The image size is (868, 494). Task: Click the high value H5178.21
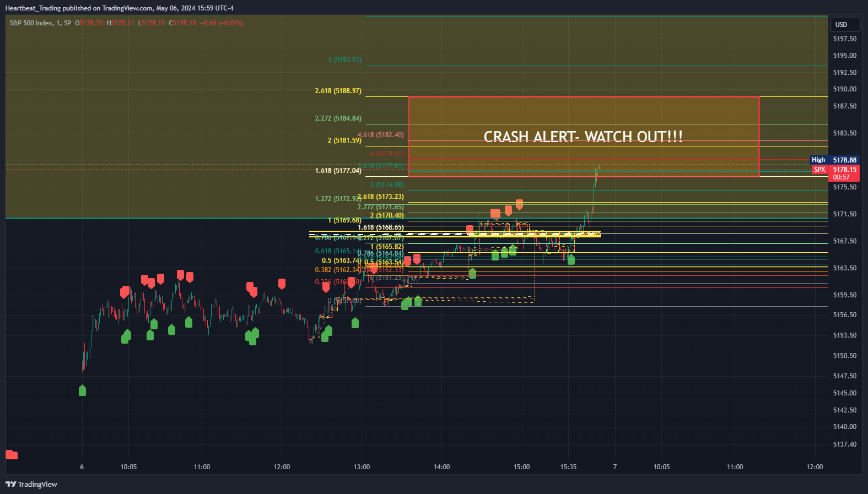(x=120, y=23)
